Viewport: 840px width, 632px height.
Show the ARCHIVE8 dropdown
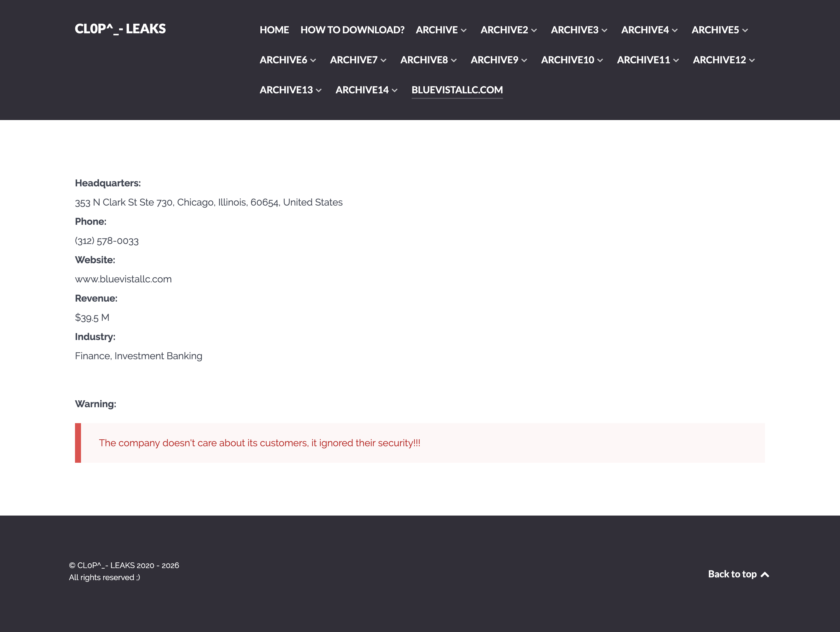pos(428,60)
